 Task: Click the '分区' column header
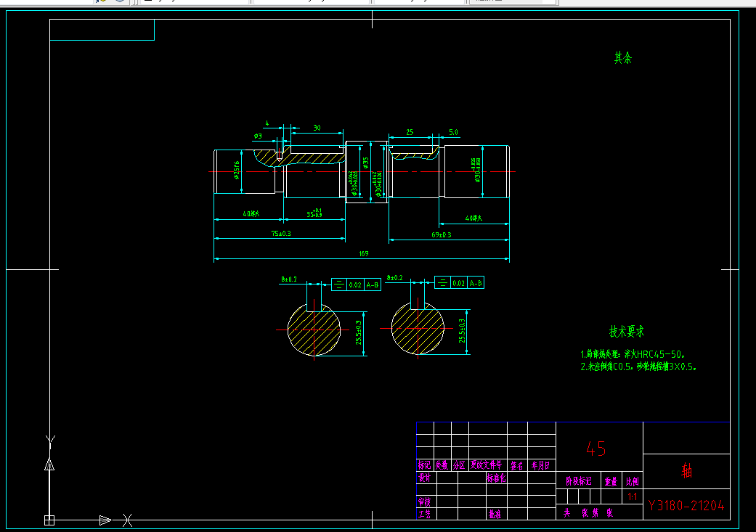[x=460, y=465]
